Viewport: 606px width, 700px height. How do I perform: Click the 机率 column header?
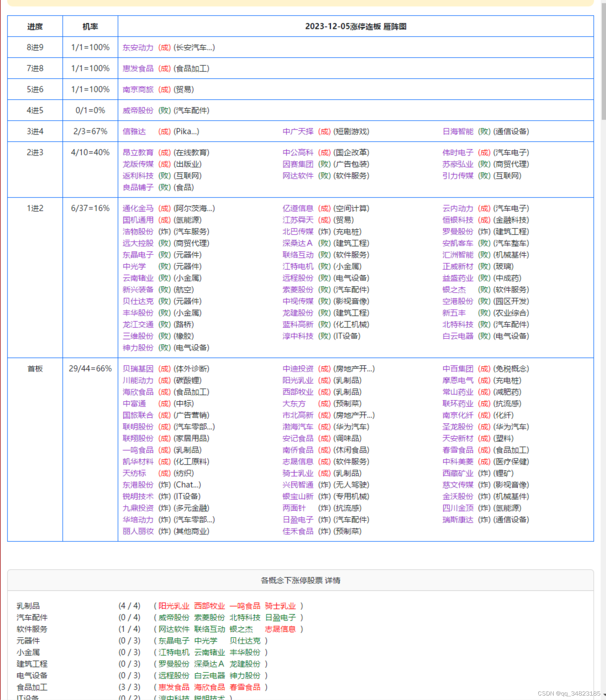pyautogui.click(x=90, y=27)
